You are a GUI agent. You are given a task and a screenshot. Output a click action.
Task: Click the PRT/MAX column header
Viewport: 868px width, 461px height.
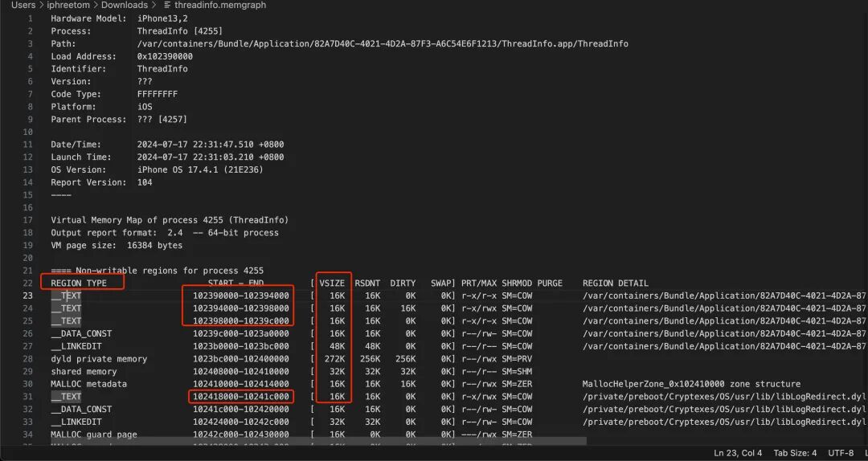click(x=479, y=284)
